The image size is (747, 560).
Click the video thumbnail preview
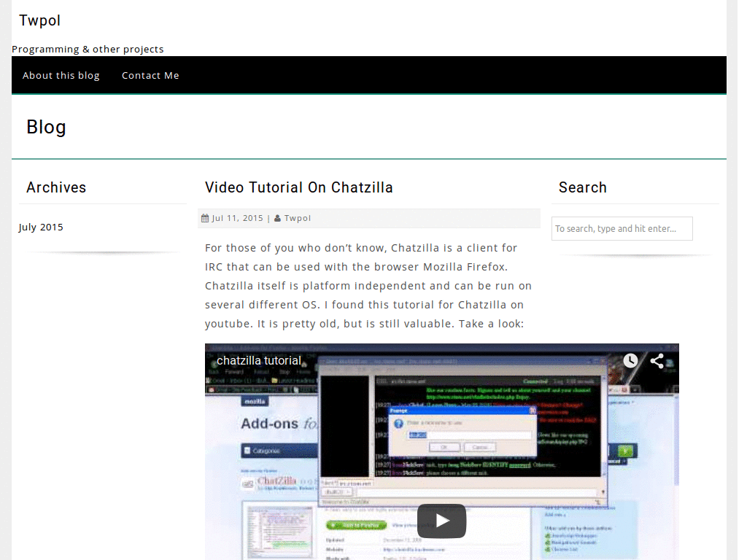click(x=441, y=451)
